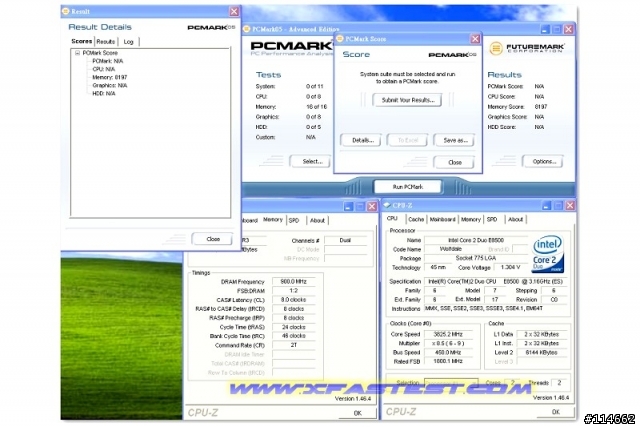Viewport: 640px width, 427px height.
Task: Select the HDD: N/A tree row
Action: (x=104, y=93)
